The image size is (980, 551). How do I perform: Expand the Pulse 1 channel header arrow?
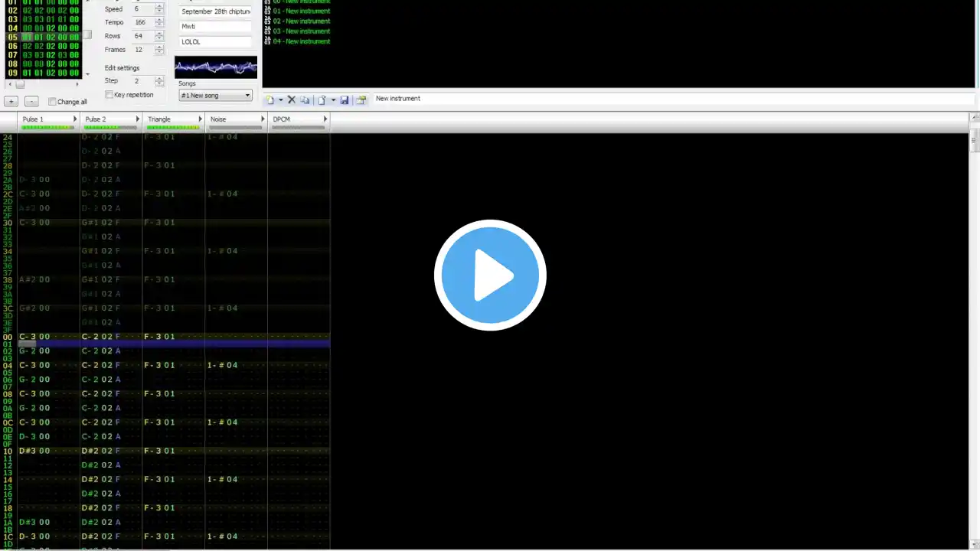pyautogui.click(x=75, y=119)
